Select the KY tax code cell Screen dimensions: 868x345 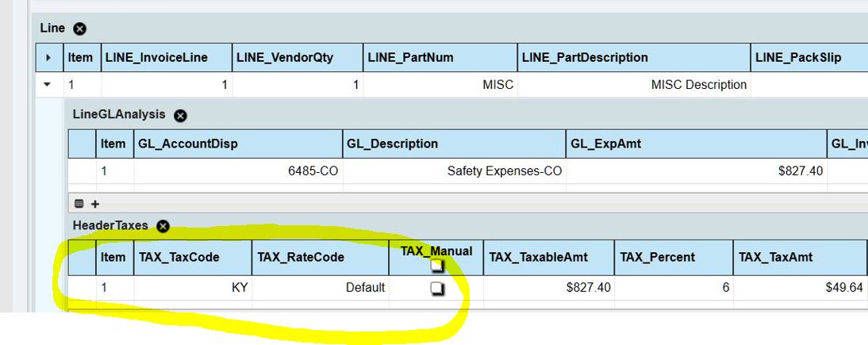pyautogui.click(x=193, y=288)
